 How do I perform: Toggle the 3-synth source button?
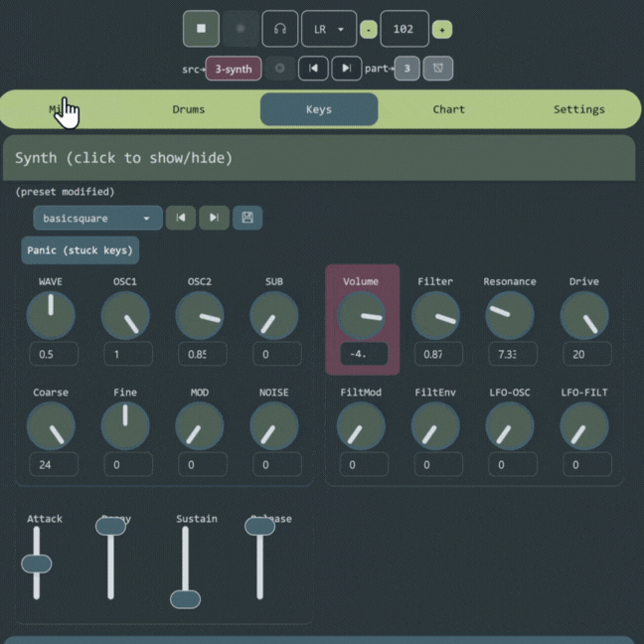pyautogui.click(x=234, y=69)
